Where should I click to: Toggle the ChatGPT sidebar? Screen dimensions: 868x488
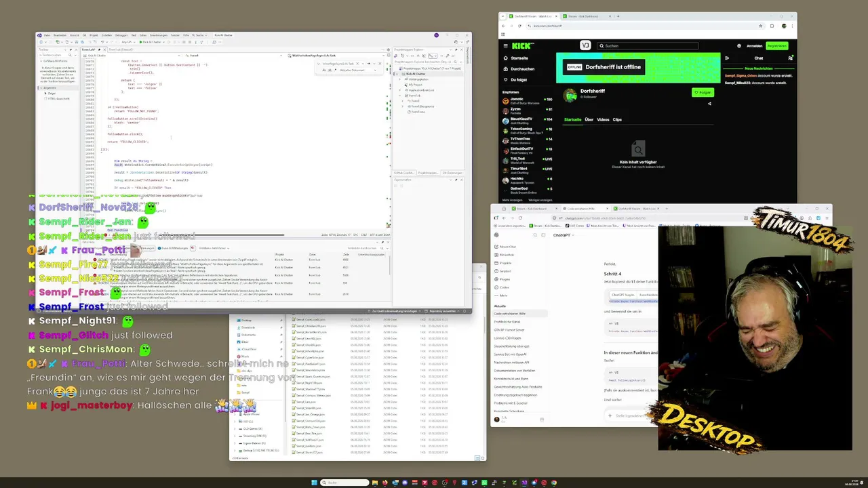(x=542, y=235)
